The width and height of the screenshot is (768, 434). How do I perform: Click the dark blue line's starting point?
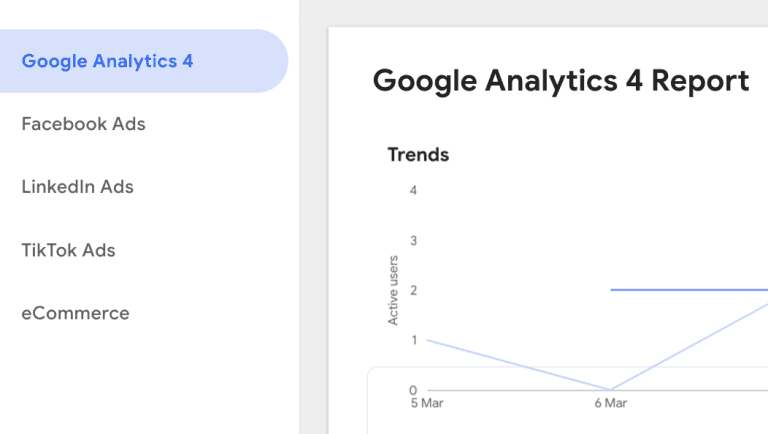point(611,290)
